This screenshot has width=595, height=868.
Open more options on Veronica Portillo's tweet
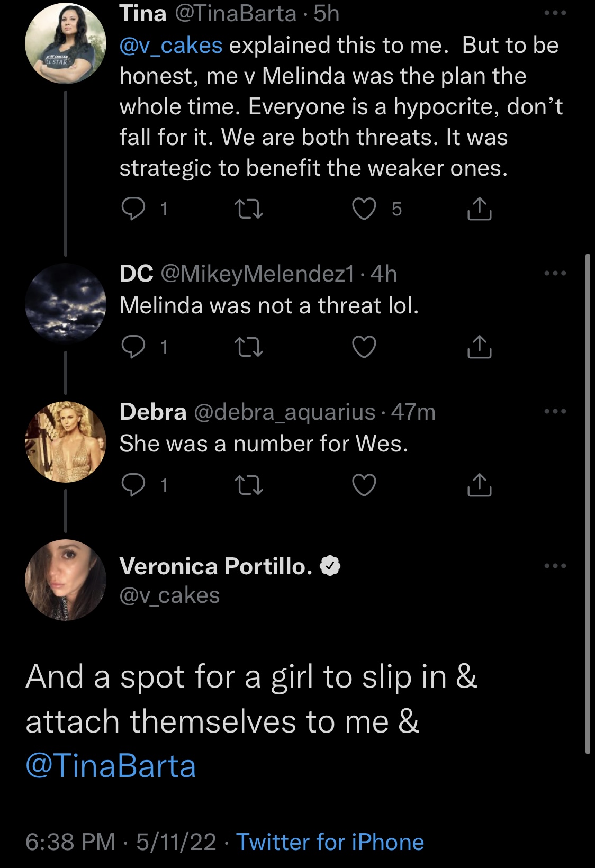point(555,566)
